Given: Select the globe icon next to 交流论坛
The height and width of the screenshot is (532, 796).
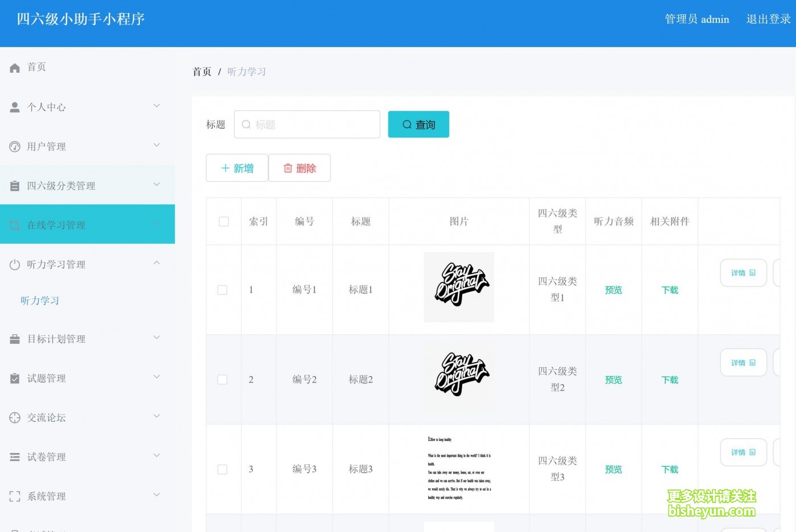Looking at the screenshot, I should click(x=14, y=417).
